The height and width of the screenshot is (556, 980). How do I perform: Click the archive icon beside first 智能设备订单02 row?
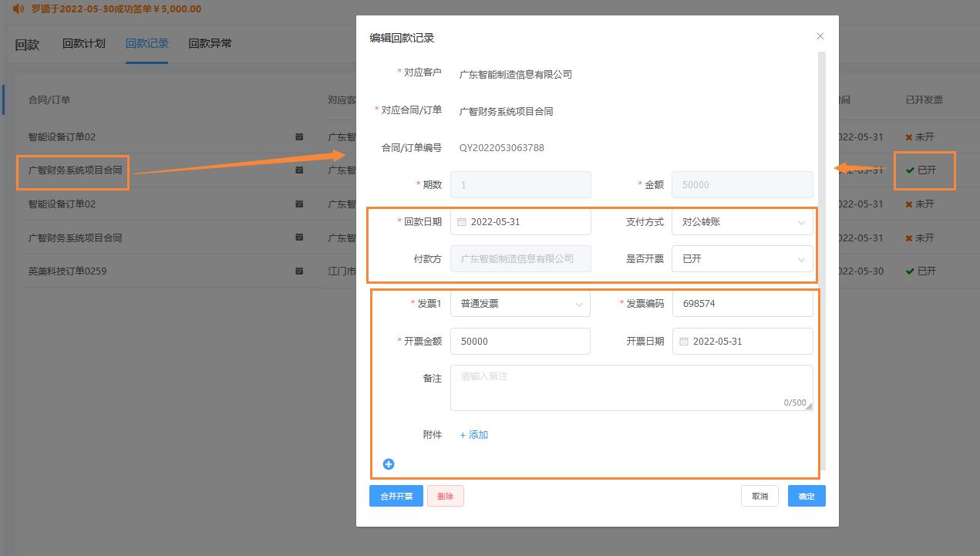(299, 136)
